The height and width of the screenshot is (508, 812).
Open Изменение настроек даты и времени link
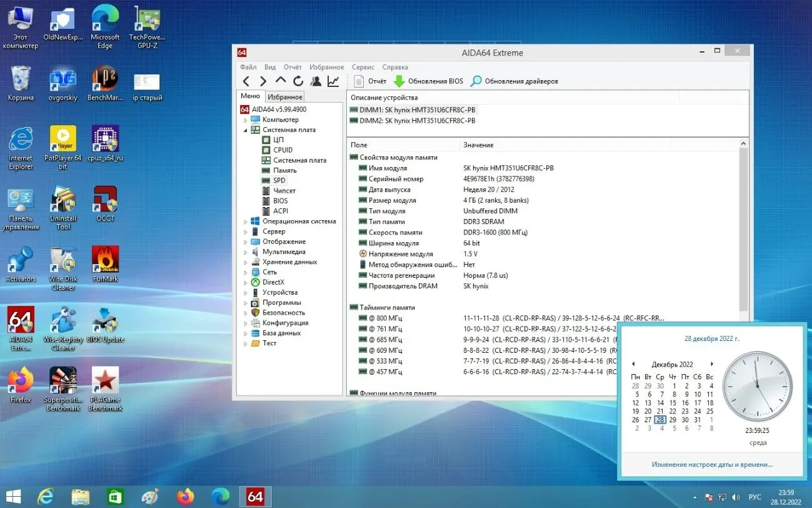pos(711,464)
